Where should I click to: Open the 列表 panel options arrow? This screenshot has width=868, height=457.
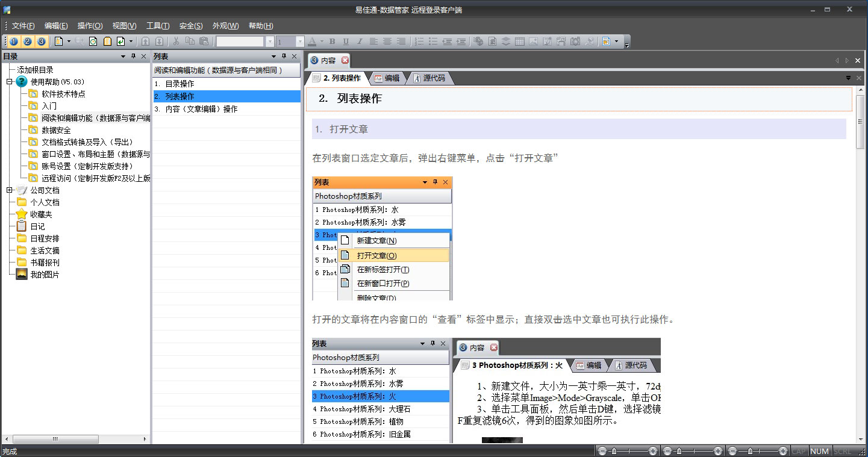click(275, 56)
